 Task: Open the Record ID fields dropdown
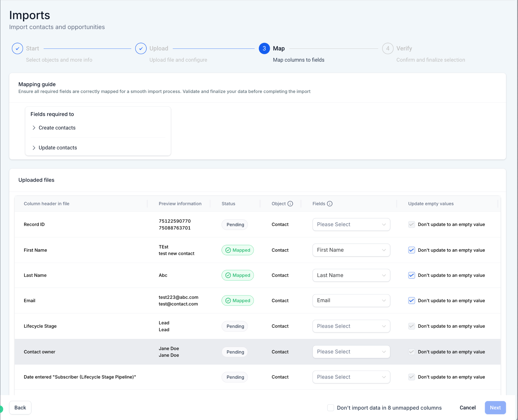click(x=351, y=224)
